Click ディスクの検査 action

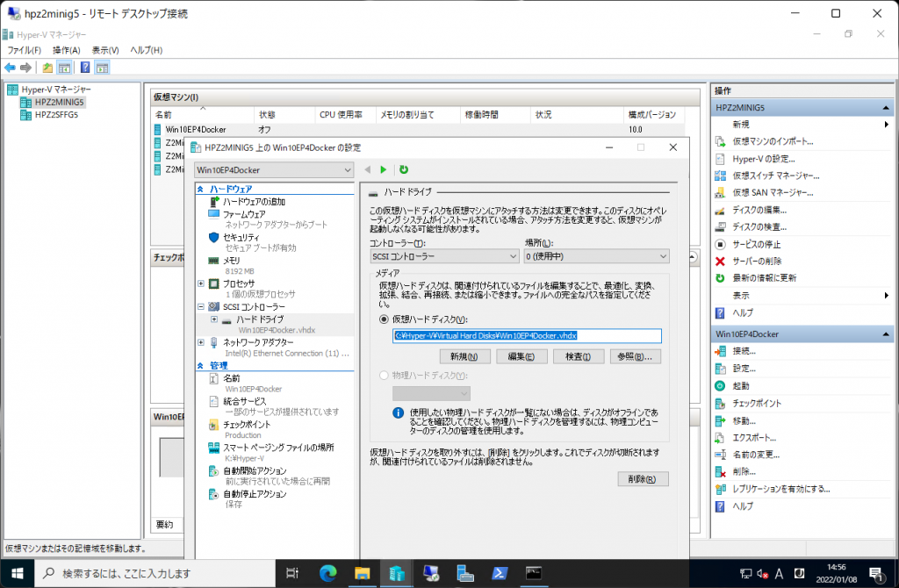point(759,227)
